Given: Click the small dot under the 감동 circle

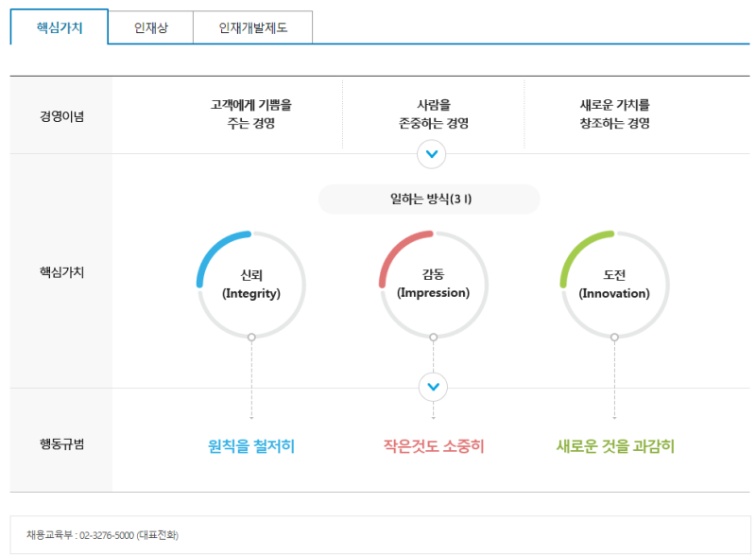Looking at the screenshot, I should pyautogui.click(x=433, y=337).
